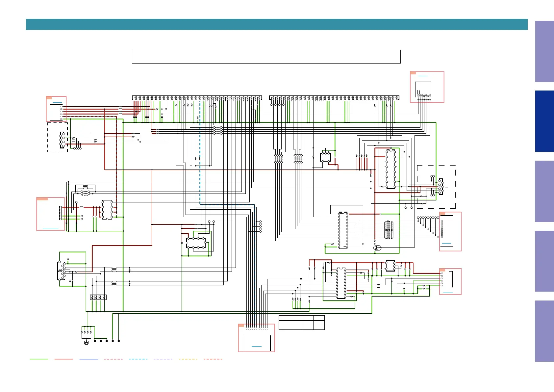This screenshot has width=554, height=392.
Task: Click the dashed bright-red legend line
Action: (213, 359)
